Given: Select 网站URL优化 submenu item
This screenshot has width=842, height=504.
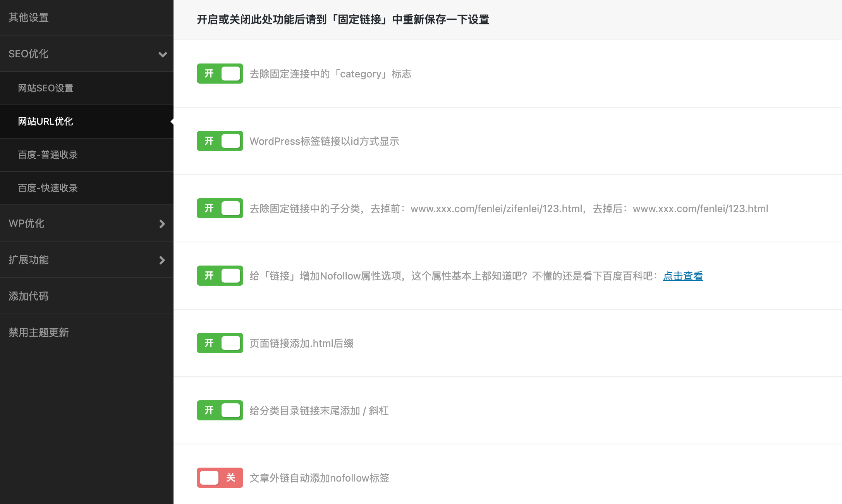Looking at the screenshot, I should coord(45,122).
